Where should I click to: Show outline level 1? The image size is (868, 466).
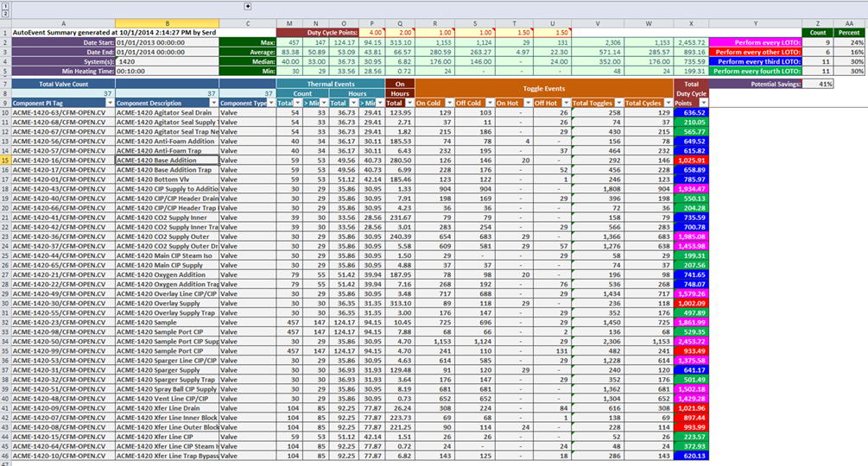coord(5,6)
